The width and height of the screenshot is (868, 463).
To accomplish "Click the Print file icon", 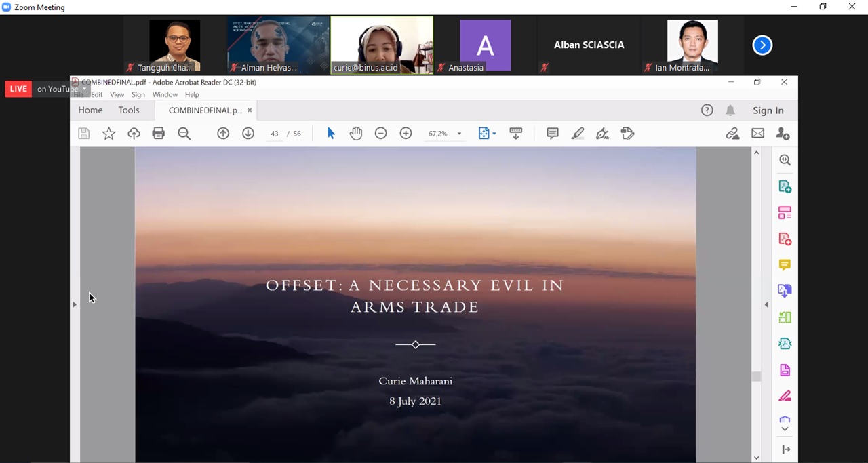I will (159, 134).
